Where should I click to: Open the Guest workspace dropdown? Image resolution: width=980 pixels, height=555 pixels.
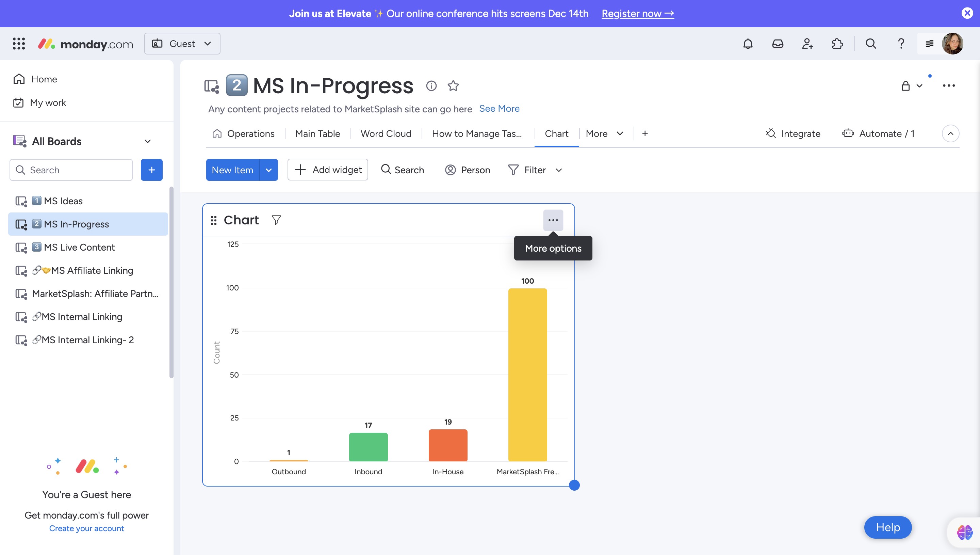pos(182,44)
